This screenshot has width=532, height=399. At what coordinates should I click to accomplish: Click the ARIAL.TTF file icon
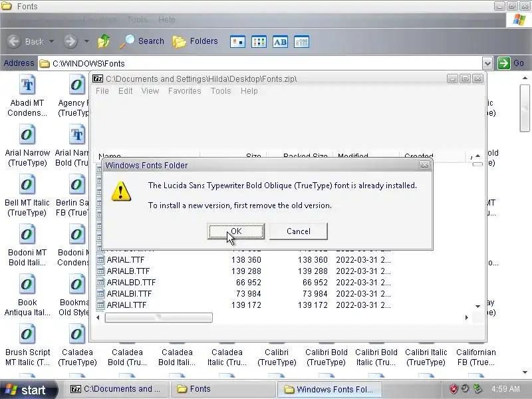100,260
